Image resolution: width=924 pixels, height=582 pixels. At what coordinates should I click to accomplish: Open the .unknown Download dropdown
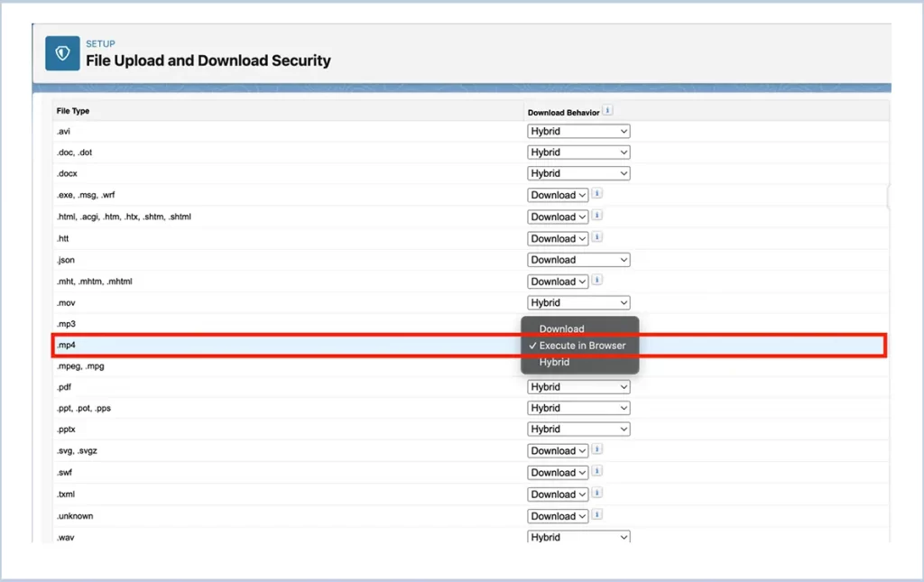558,516
